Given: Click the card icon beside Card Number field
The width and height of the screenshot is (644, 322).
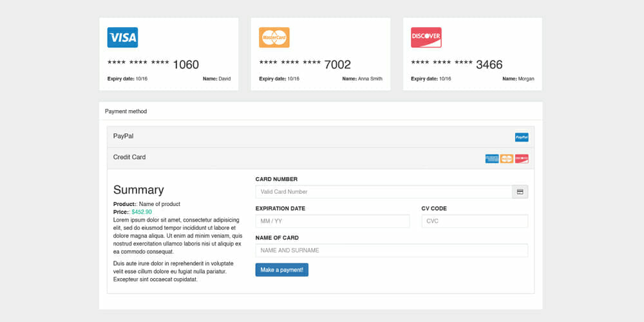Looking at the screenshot, I should click(520, 192).
